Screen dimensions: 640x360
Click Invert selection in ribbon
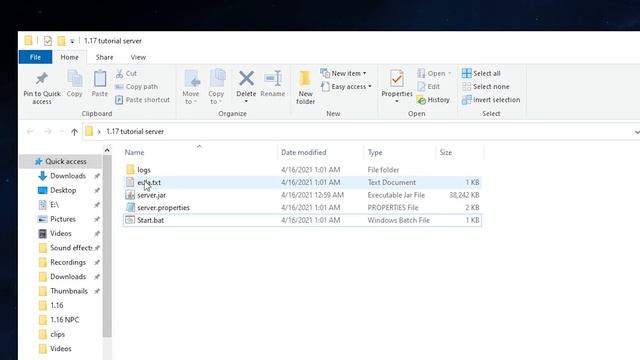[x=491, y=100]
